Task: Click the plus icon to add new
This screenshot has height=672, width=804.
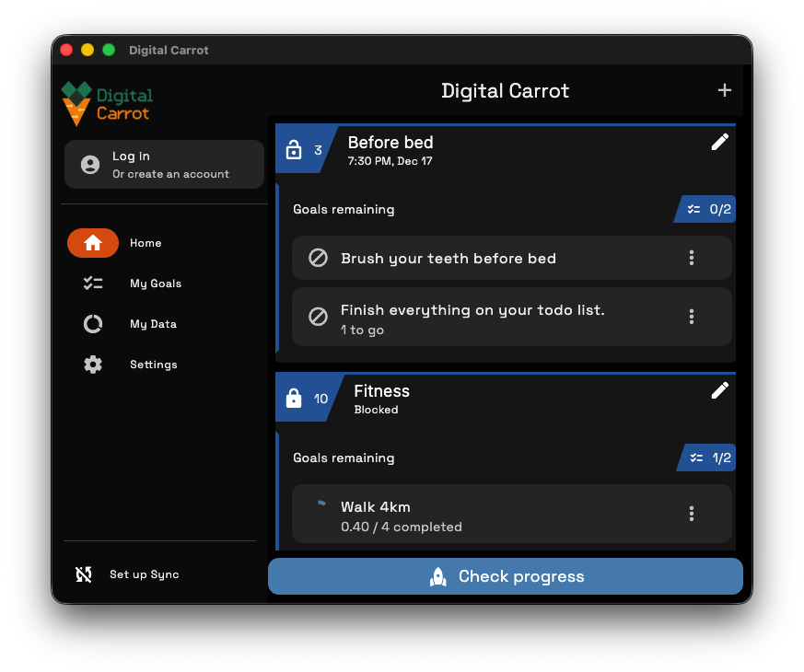Action: point(725,90)
